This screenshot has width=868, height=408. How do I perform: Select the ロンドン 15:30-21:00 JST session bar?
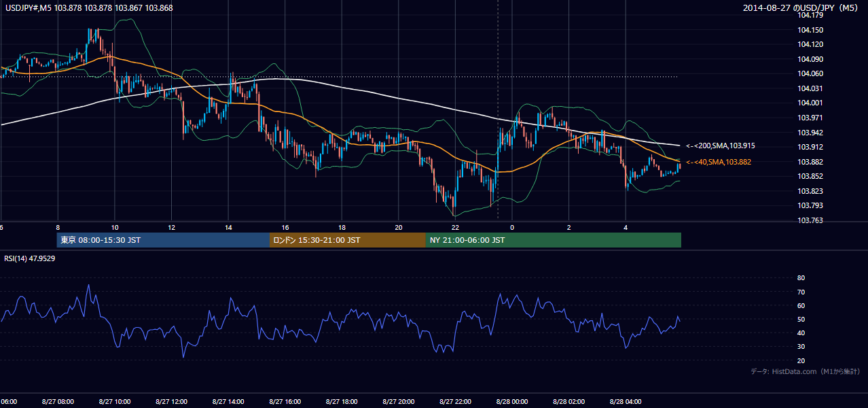click(348, 240)
